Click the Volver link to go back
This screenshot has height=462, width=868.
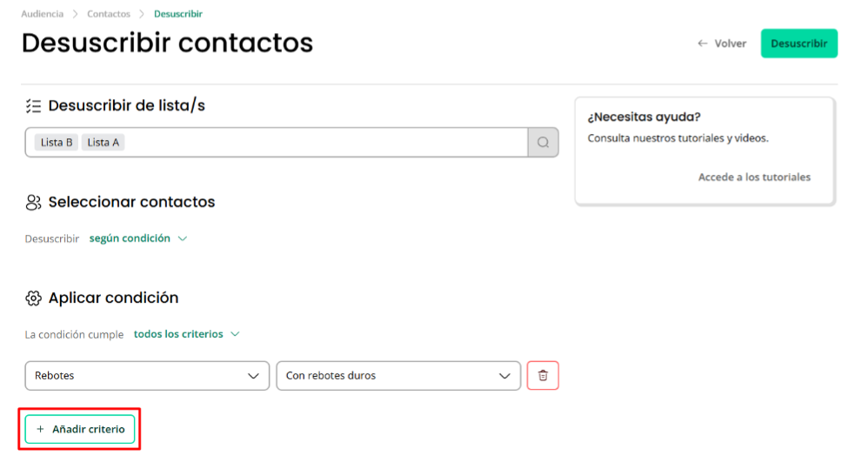tap(722, 44)
